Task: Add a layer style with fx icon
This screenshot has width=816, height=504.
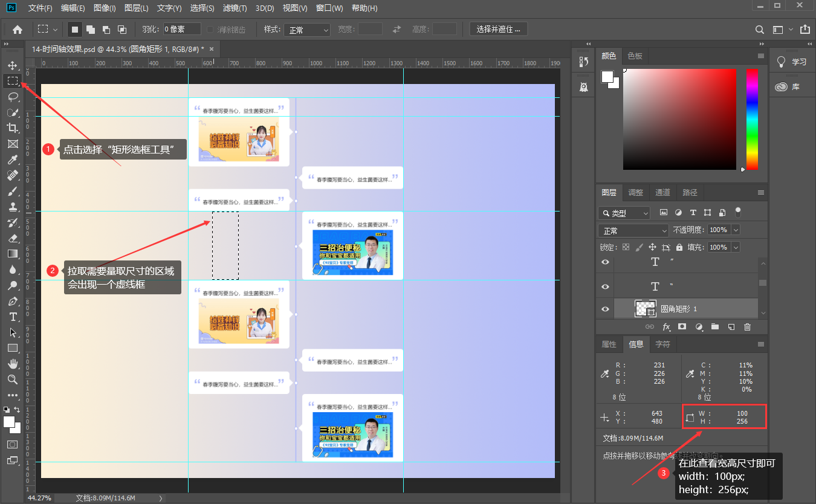Action: tap(666, 327)
